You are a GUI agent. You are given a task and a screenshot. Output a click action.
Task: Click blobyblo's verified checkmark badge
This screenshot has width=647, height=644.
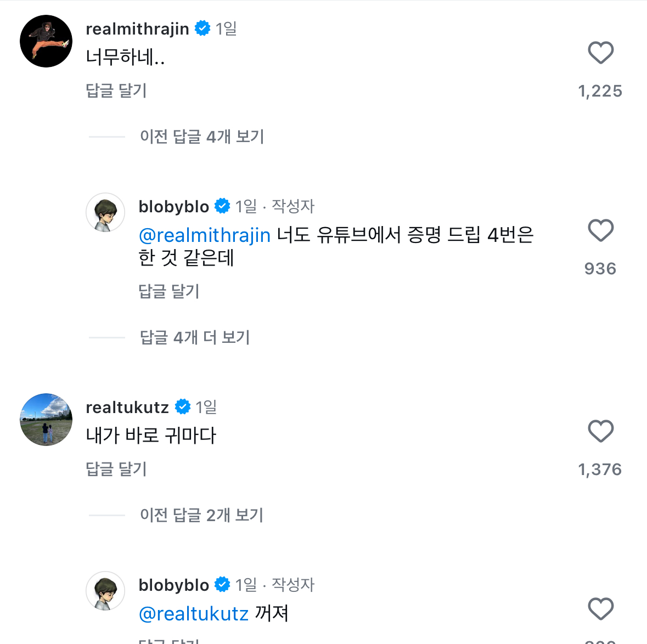[x=223, y=206]
